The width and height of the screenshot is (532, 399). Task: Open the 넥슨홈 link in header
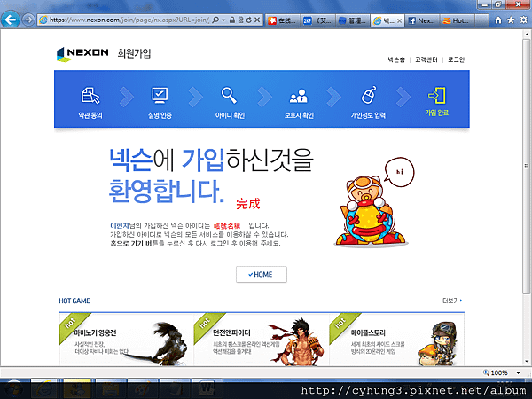click(x=396, y=59)
